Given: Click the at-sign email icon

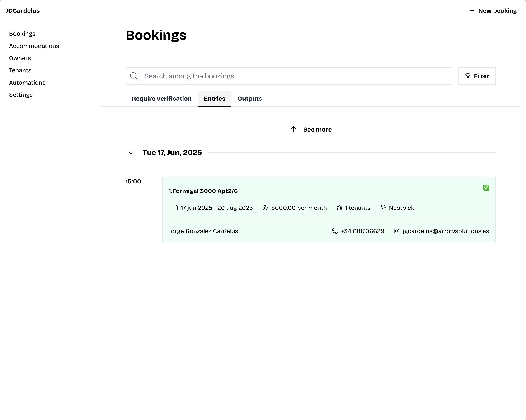Looking at the screenshot, I should 396,231.
